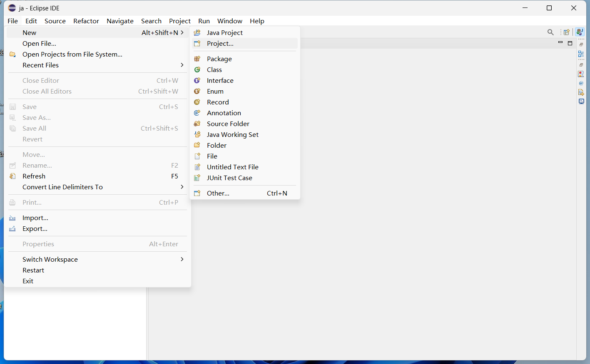This screenshot has height=364, width=590.
Task: Open the Refactor menu
Action: click(86, 21)
